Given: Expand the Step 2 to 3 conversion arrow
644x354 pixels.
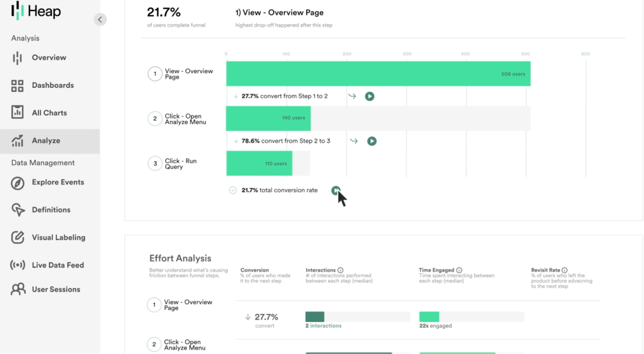Looking at the screenshot, I should click(354, 141).
